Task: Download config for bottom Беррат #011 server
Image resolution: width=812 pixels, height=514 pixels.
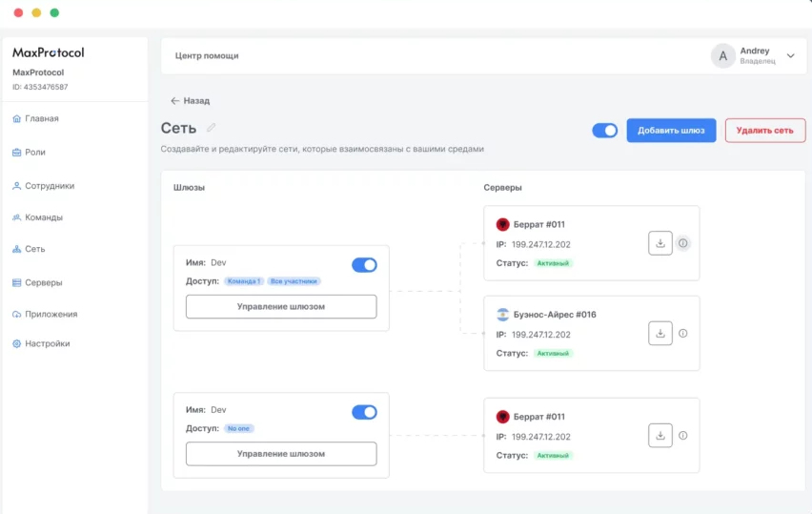Action: [660, 436]
